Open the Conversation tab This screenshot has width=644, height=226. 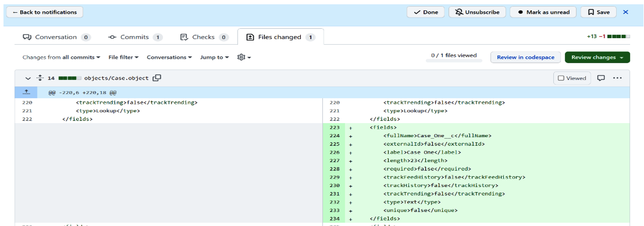click(x=57, y=37)
